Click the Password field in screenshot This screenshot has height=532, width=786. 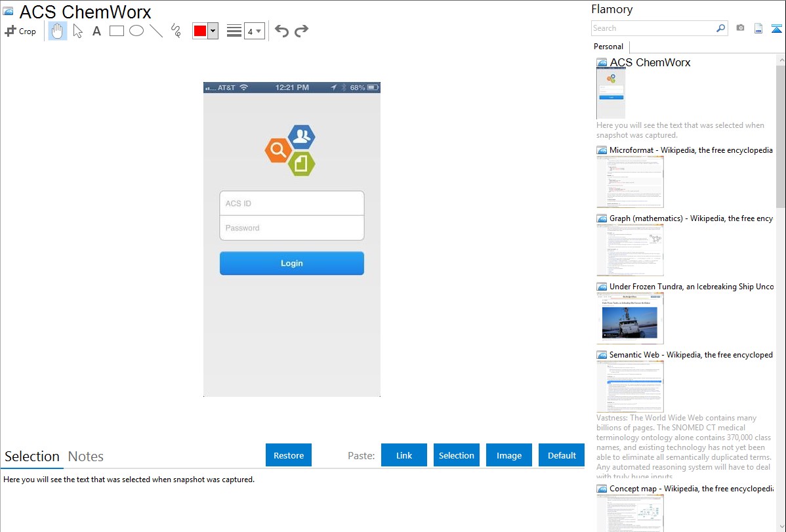click(x=292, y=228)
